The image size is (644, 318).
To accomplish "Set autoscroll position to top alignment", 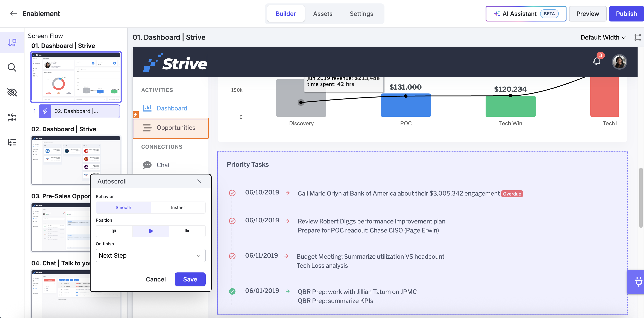I will [114, 231].
